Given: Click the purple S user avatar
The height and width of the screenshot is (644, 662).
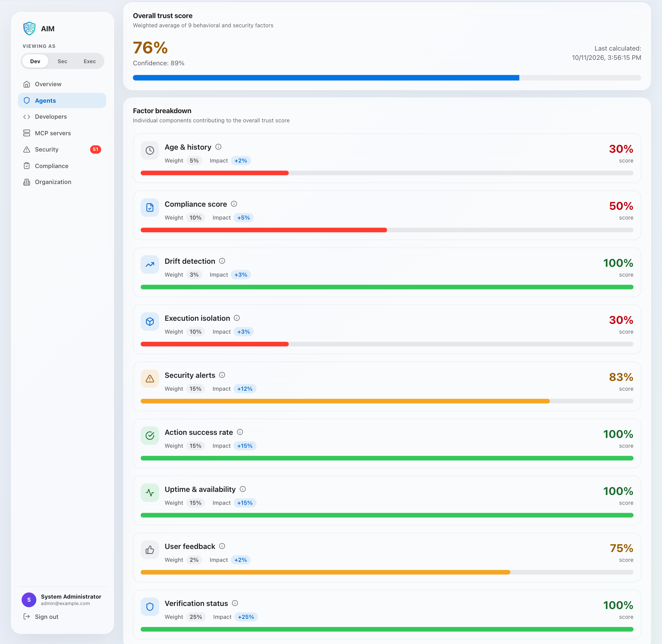Looking at the screenshot, I should [x=29, y=600].
